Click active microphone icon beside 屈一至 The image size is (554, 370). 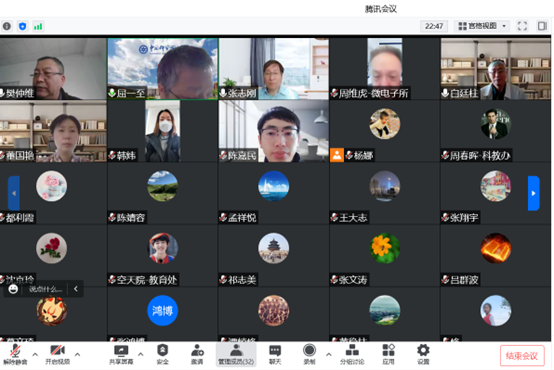tap(112, 93)
